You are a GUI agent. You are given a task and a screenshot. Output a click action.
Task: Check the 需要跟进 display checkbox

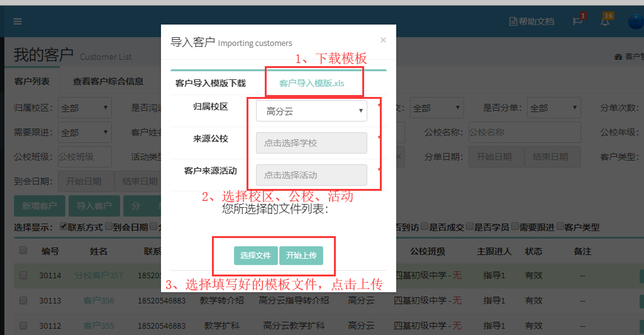click(x=516, y=227)
